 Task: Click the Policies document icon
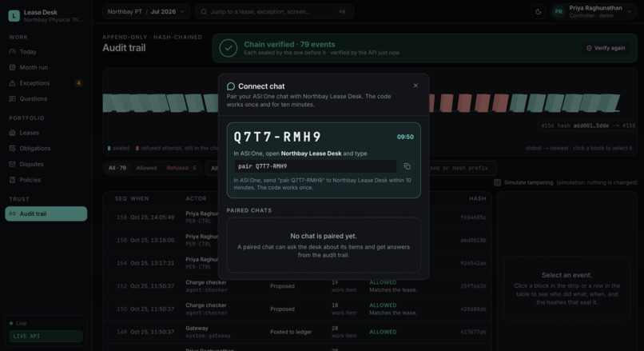[x=12, y=180]
